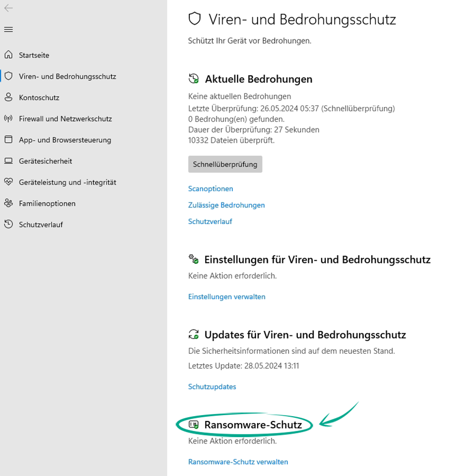Open App- und Browsersteuerung

coord(65,140)
